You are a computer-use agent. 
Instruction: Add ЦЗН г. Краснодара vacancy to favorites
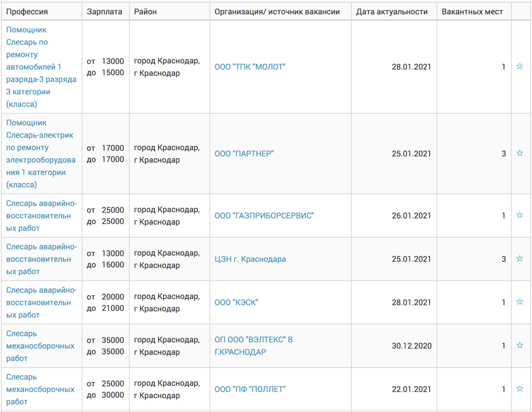[520, 259]
